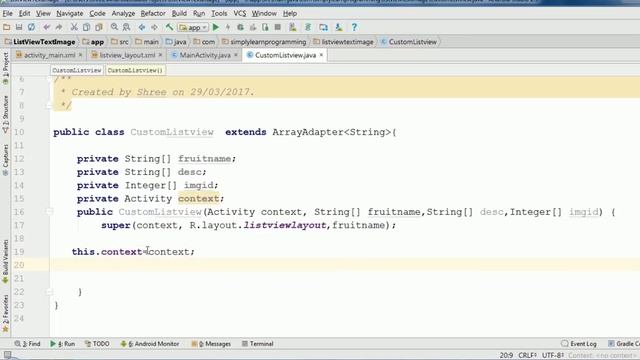Open the Analyze menu
The width and height of the screenshot is (640, 360).
(123, 13)
